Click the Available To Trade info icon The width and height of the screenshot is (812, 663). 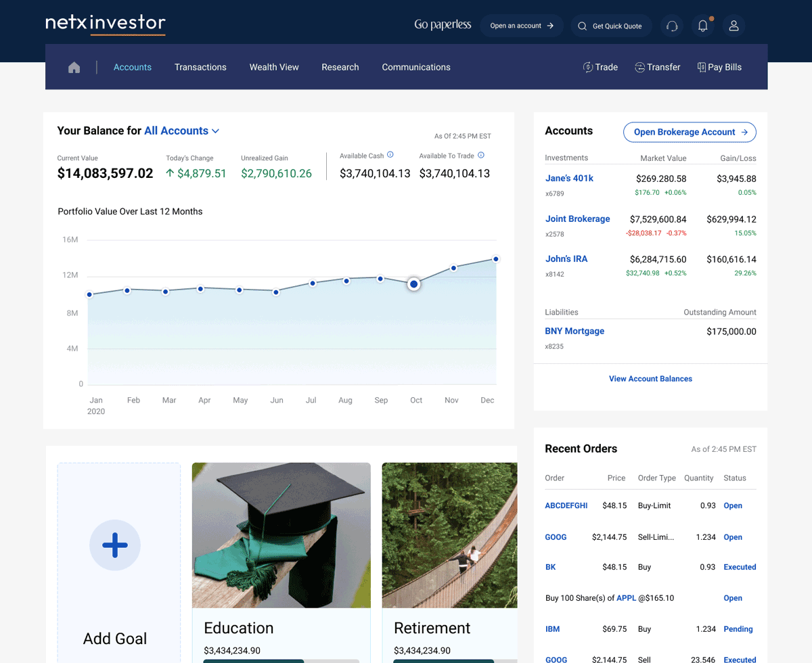tap(481, 155)
